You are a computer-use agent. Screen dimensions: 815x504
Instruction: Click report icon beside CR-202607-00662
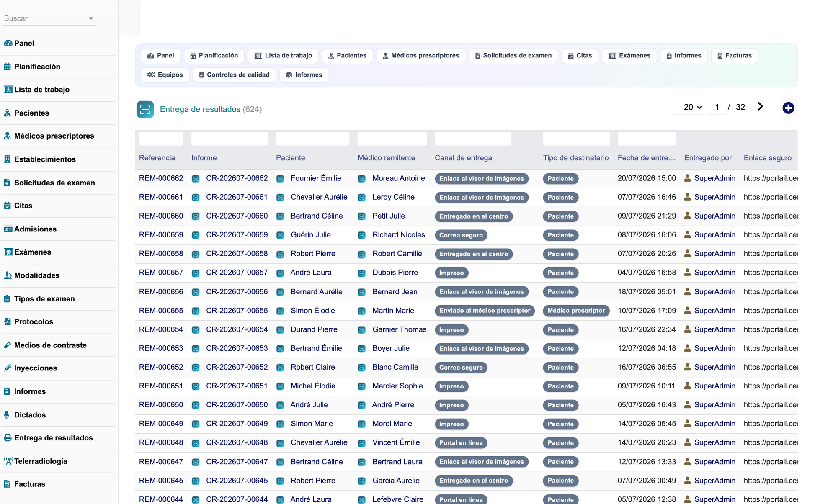tap(196, 179)
